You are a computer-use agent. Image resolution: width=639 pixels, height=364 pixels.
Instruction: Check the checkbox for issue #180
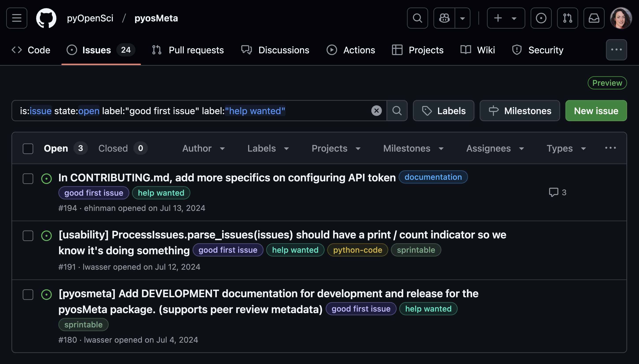tap(28, 295)
